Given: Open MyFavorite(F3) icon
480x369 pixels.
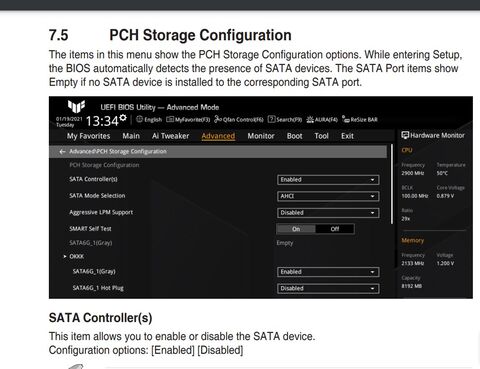Looking at the screenshot, I should [x=170, y=119].
